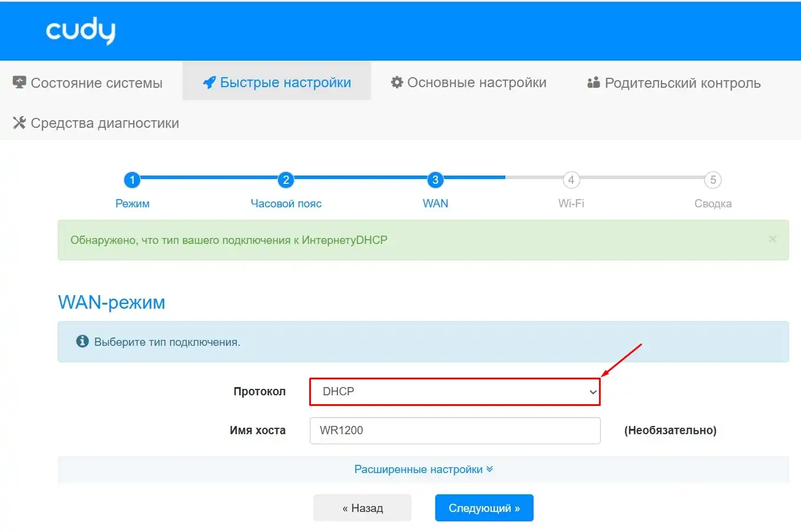The width and height of the screenshot is (801, 532).
Task: Click the Часовой пояс step label
Action: pos(286,204)
